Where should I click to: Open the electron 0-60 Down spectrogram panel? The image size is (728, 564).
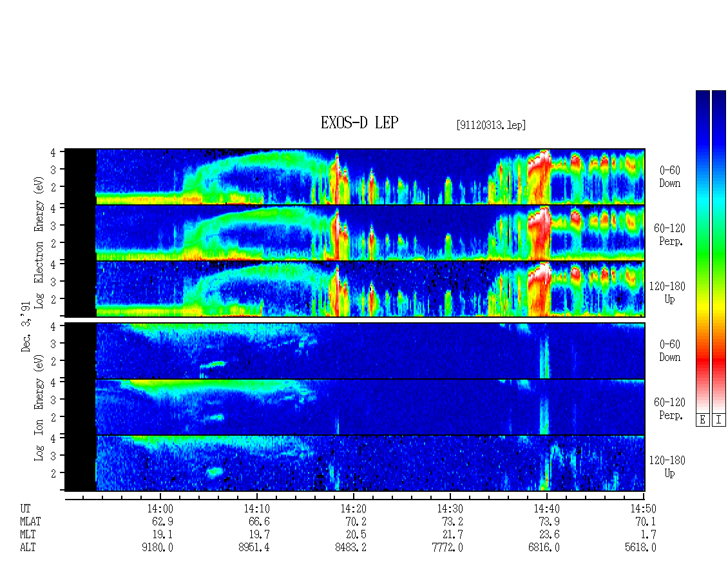point(355,177)
